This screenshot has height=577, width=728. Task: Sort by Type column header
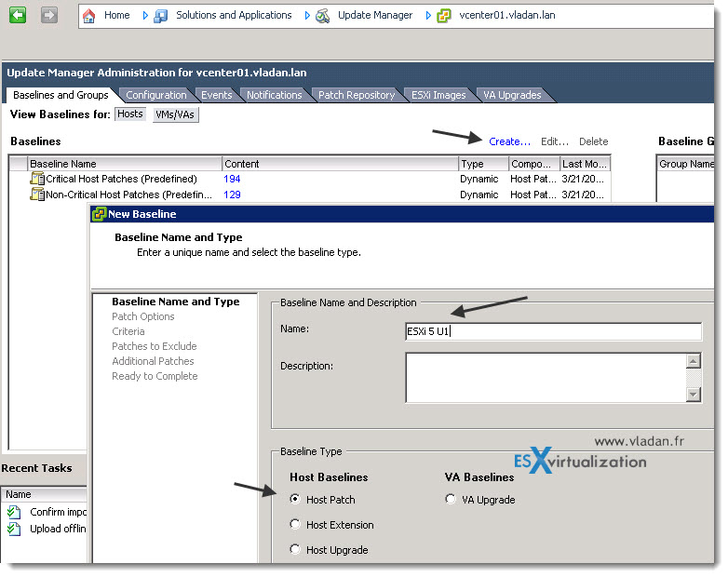tap(484, 164)
